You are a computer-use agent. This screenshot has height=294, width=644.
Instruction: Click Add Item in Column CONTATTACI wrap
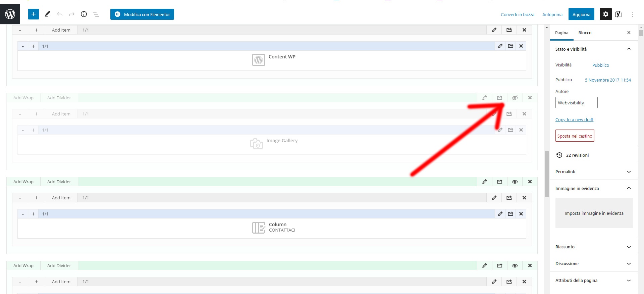pos(61,198)
